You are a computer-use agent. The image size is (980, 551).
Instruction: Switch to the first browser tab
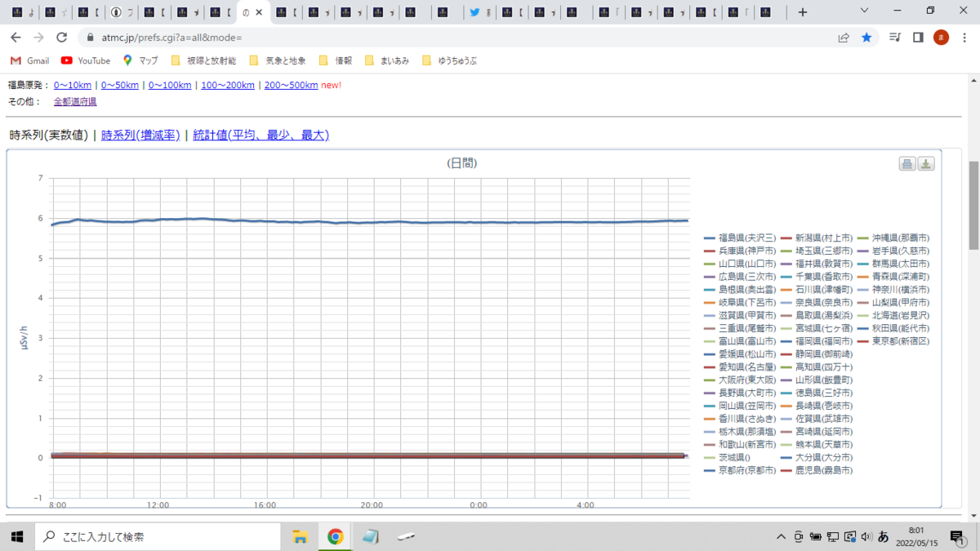coord(24,12)
